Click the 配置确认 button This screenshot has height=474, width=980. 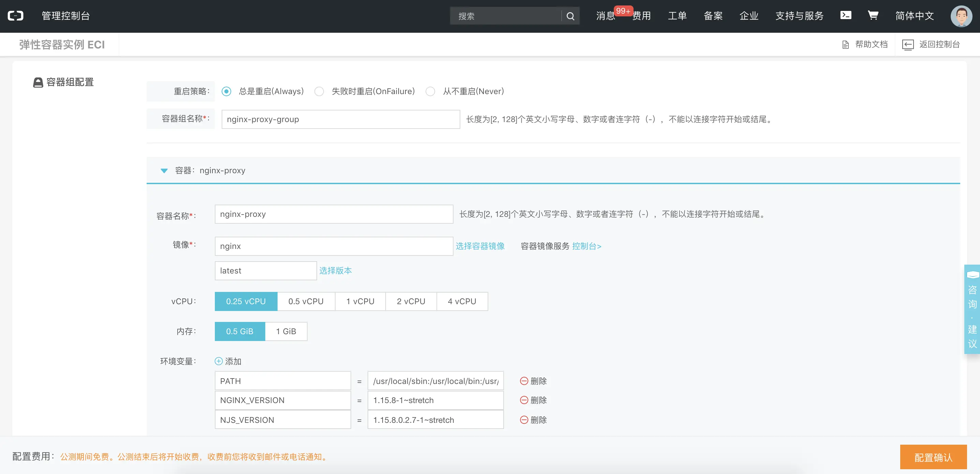point(933,457)
